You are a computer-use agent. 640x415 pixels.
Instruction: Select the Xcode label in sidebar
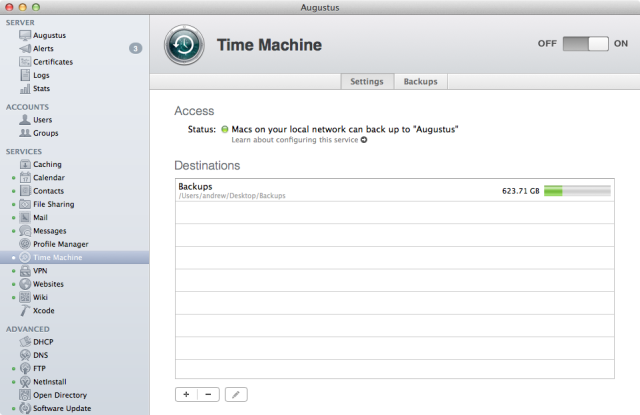pyautogui.click(x=44, y=311)
